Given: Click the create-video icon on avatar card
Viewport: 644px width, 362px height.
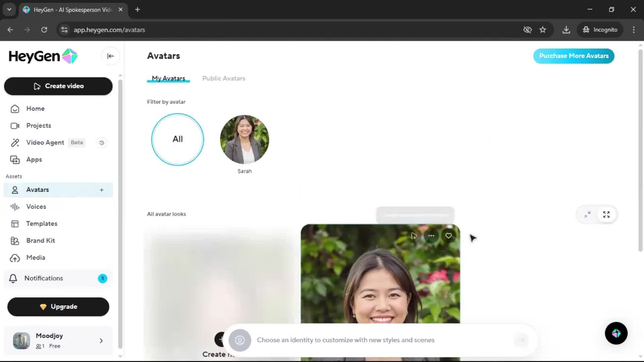Looking at the screenshot, I should click(414, 236).
